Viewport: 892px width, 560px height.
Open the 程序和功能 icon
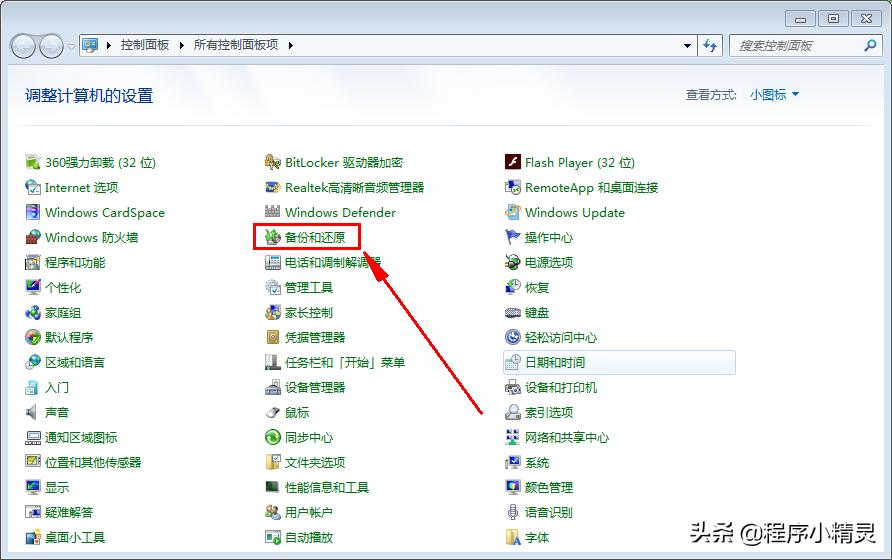click(x=33, y=262)
